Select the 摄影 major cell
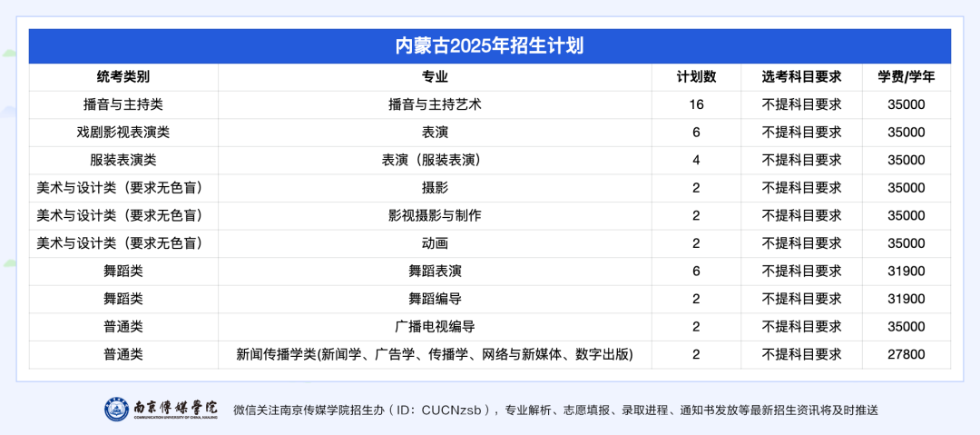This screenshot has width=980, height=435. (435, 188)
